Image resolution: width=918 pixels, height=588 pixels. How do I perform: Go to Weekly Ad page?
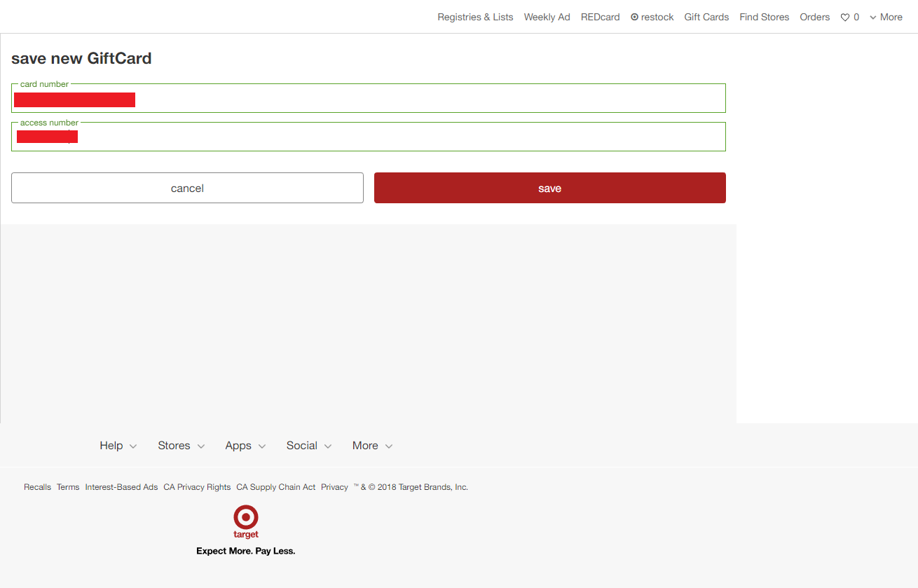click(547, 17)
